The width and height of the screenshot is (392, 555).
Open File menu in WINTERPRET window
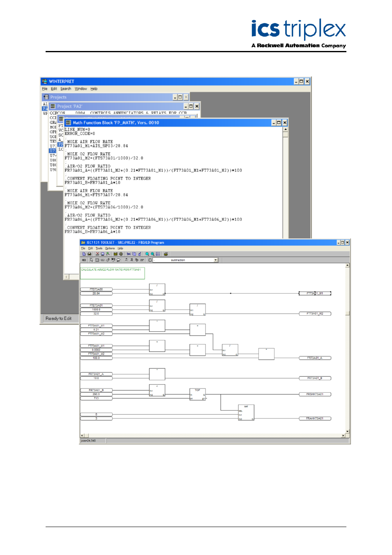tap(45, 89)
